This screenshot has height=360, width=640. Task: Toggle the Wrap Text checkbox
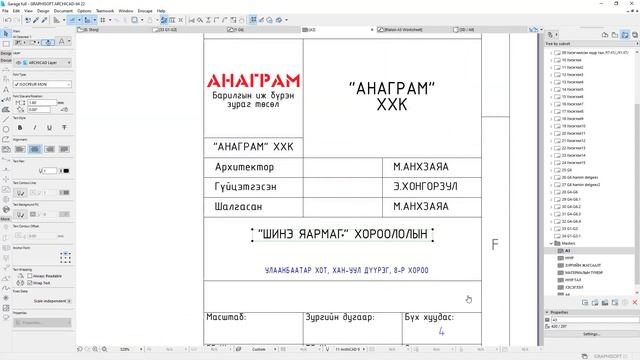click(x=30, y=283)
